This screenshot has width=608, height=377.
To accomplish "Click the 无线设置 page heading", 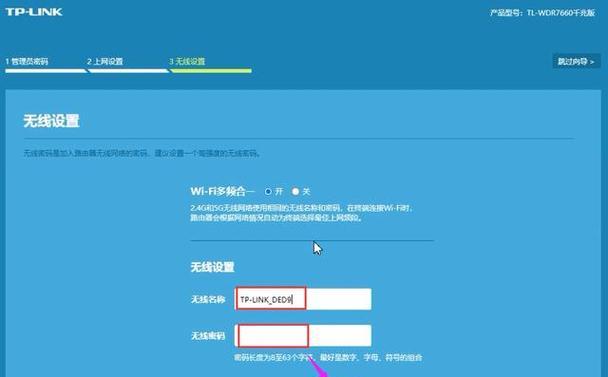I will pos(52,121).
